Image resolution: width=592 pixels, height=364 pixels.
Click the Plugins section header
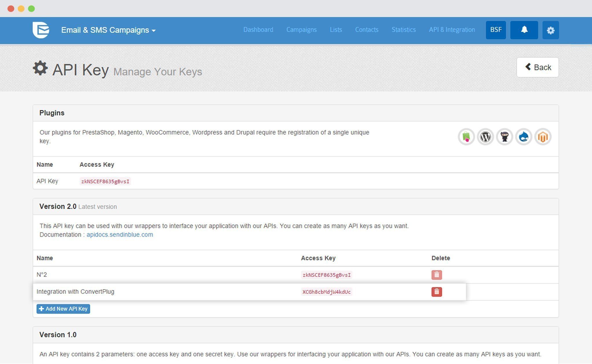coord(296,113)
